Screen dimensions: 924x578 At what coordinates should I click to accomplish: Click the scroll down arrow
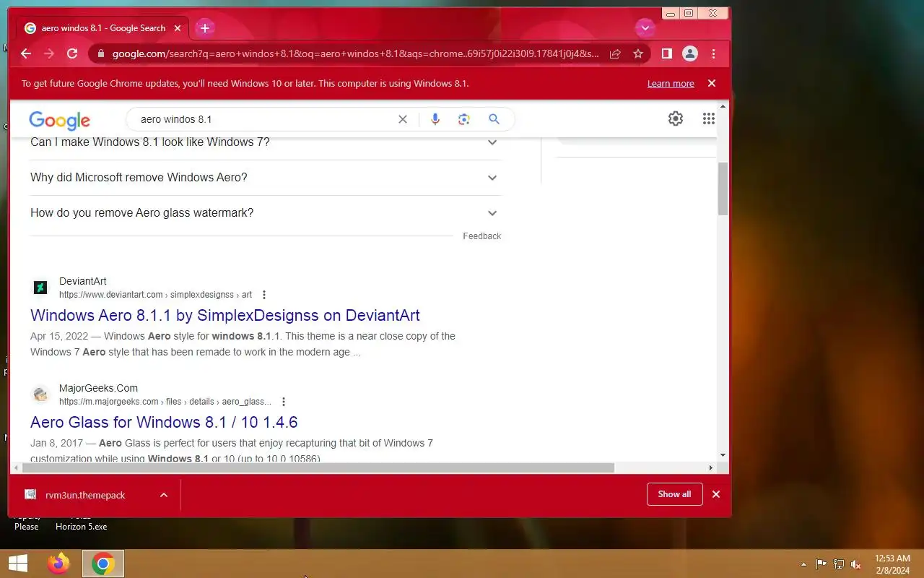[x=723, y=455]
